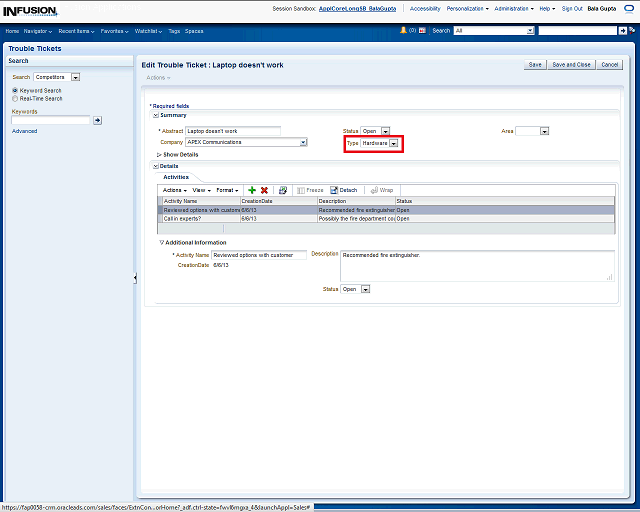Select the 'Call in experts?' activity row
Image resolution: width=640 pixels, height=512 pixels.
[x=200, y=218]
